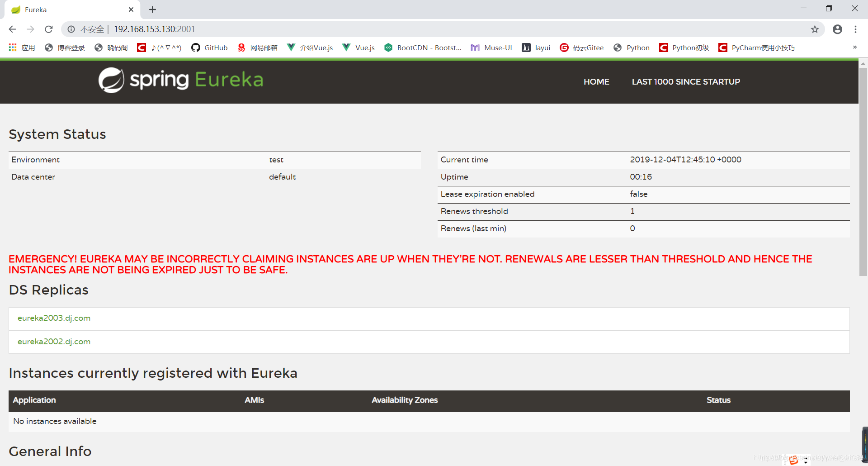Click the red EMERGENCY warning message
The width and height of the screenshot is (868, 466).
click(410, 265)
